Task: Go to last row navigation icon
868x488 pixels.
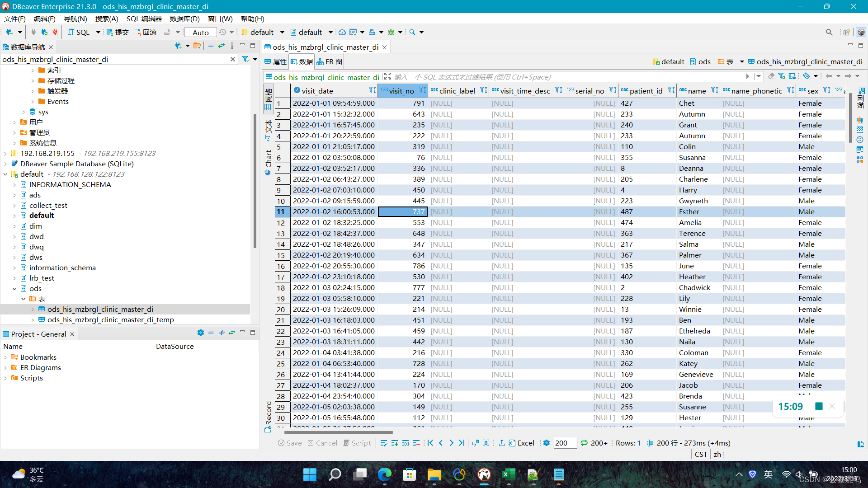Action: click(x=462, y=443)
